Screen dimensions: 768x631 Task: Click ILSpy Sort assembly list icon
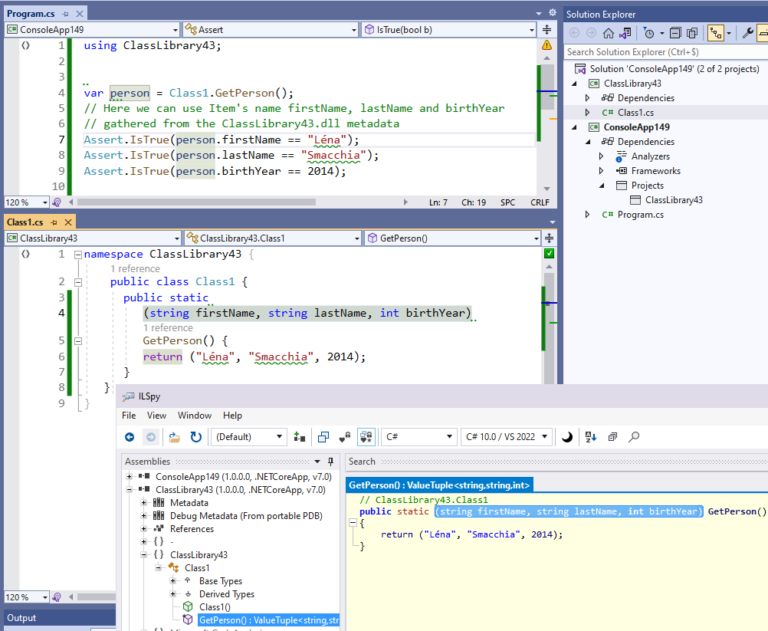pyautogui.click(x=590, y=437)
